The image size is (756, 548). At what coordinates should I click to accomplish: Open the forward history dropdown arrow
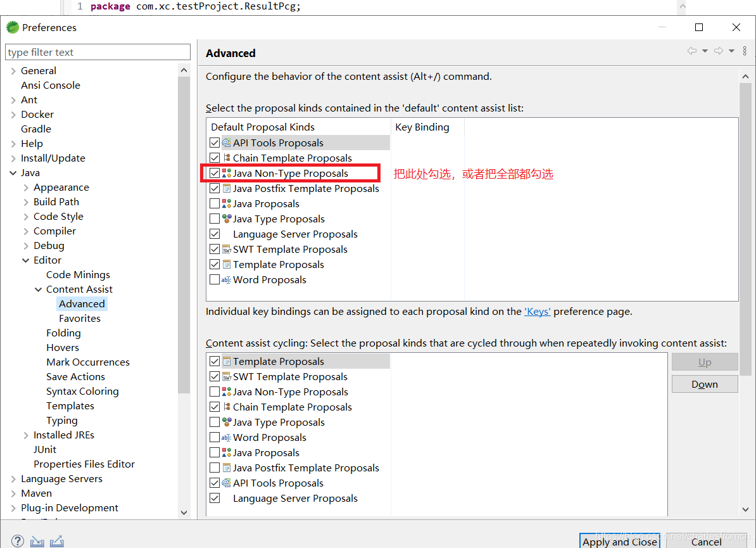pyautogui.click(x=731, y=51)
